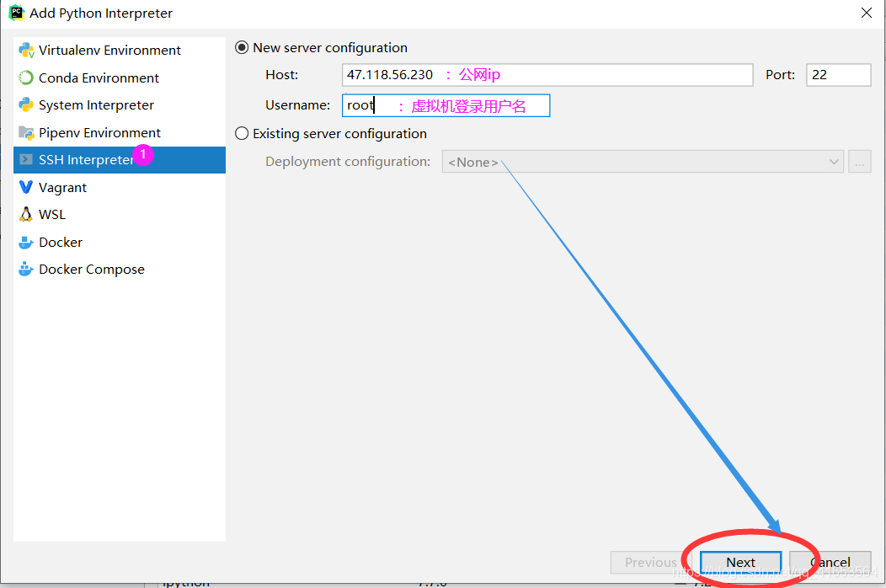
Task: Select SSH Interpreter in the list
Action: pos(120,160)
